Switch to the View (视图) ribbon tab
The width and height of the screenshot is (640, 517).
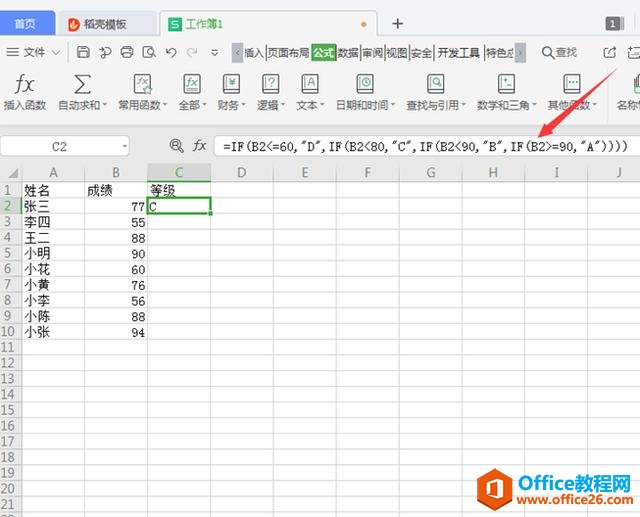click(x=397, y=53)
